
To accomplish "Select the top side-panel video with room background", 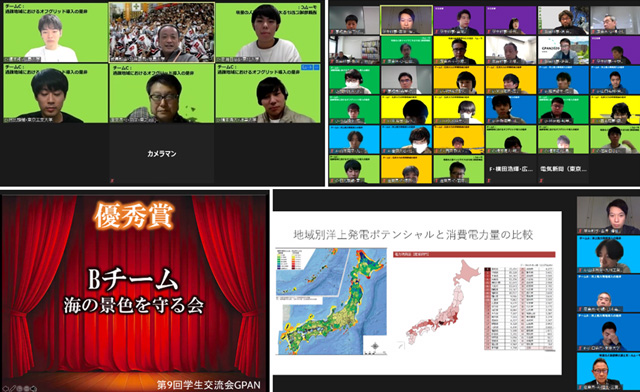I will click(x=608, y=215).
